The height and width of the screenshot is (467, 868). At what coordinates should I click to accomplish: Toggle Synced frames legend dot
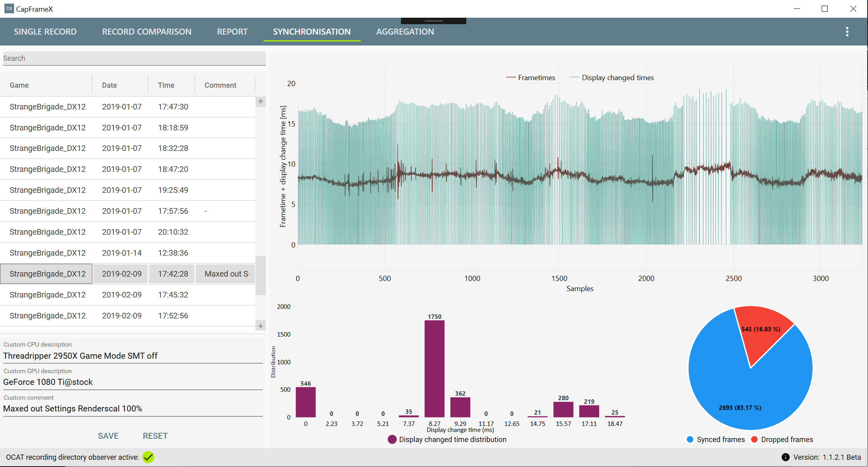(x=690, y=439)
